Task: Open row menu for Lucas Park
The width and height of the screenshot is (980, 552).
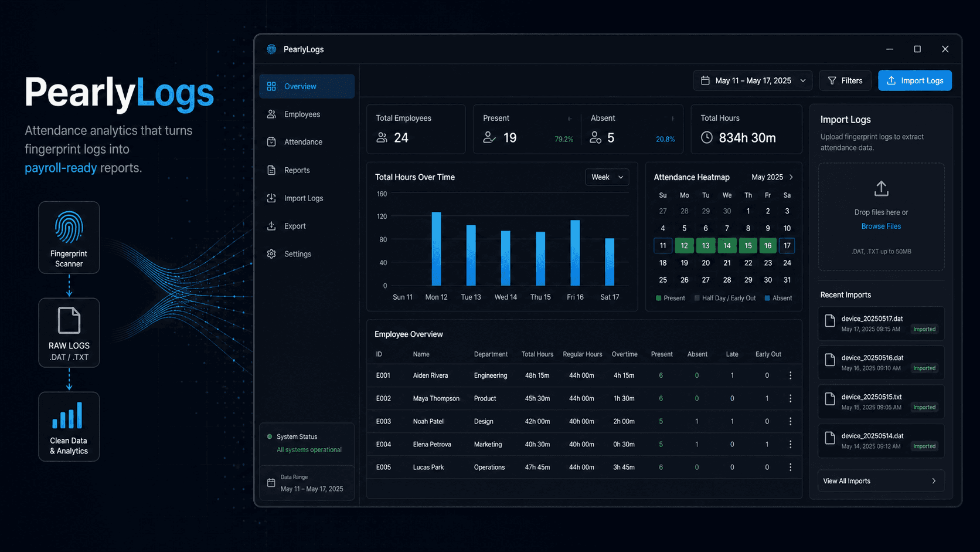Action: point(790,467)
